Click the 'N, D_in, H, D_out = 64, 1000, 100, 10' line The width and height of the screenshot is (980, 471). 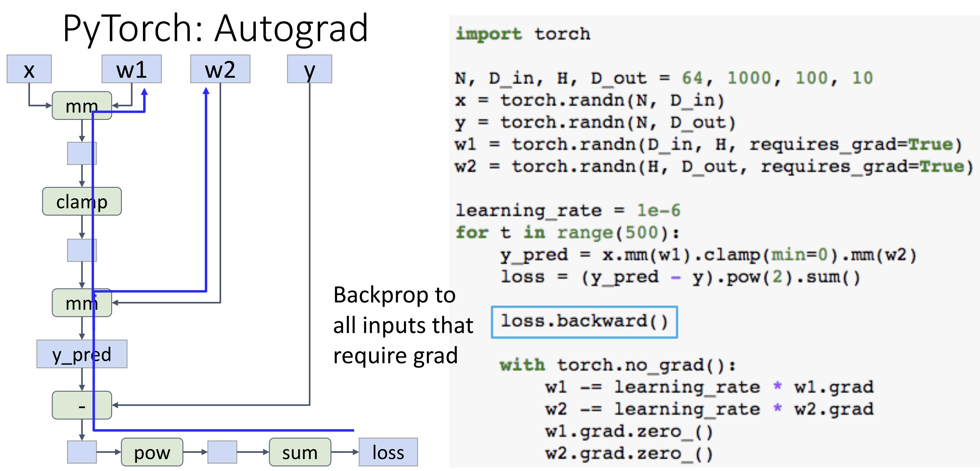point(664,78)
